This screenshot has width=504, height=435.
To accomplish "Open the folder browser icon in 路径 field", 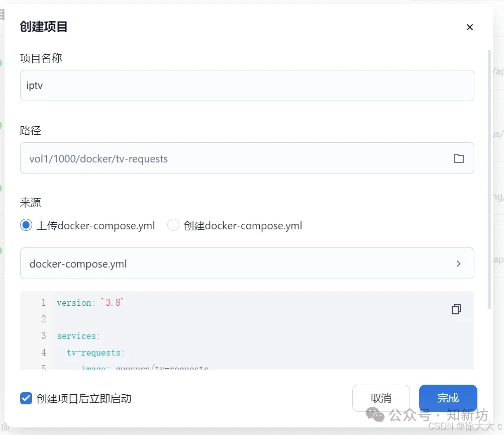I will 458,158.
